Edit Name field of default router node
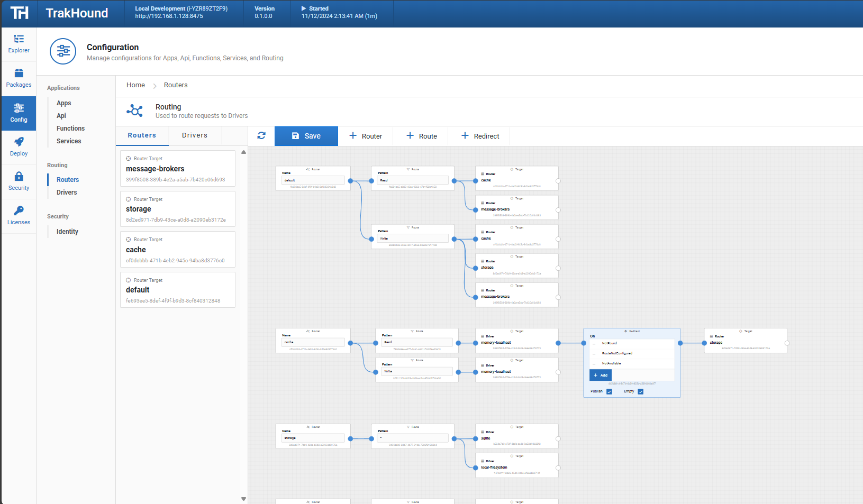Screen dimensions: 863x504 313,180
